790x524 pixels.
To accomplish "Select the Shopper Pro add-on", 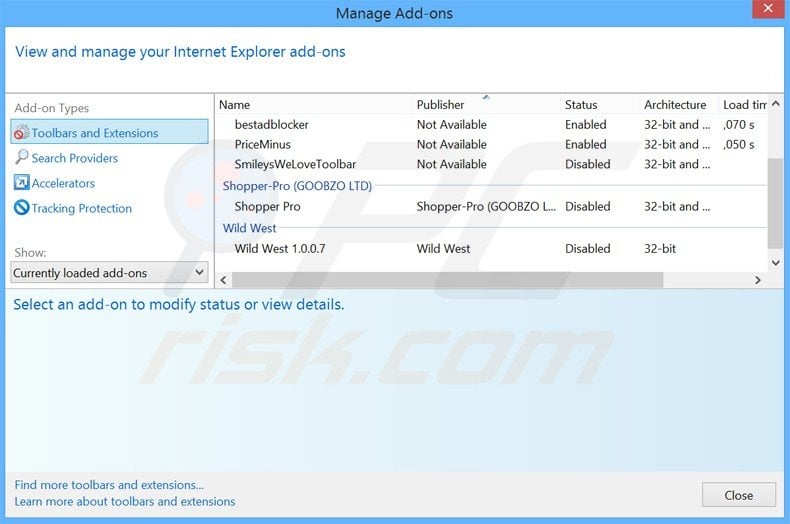I will point(267,207).
